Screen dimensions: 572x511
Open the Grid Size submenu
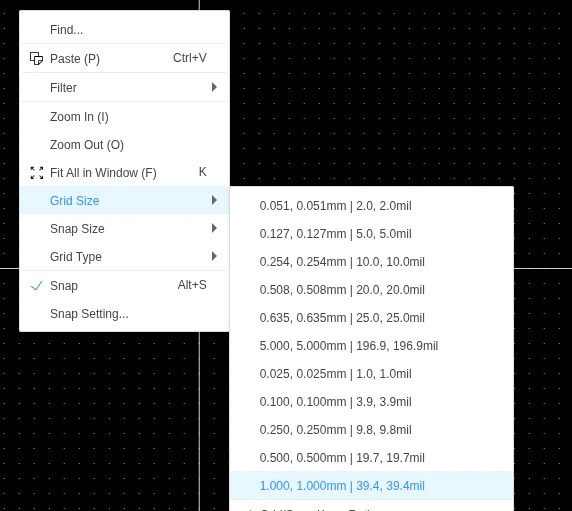point(124,200)
